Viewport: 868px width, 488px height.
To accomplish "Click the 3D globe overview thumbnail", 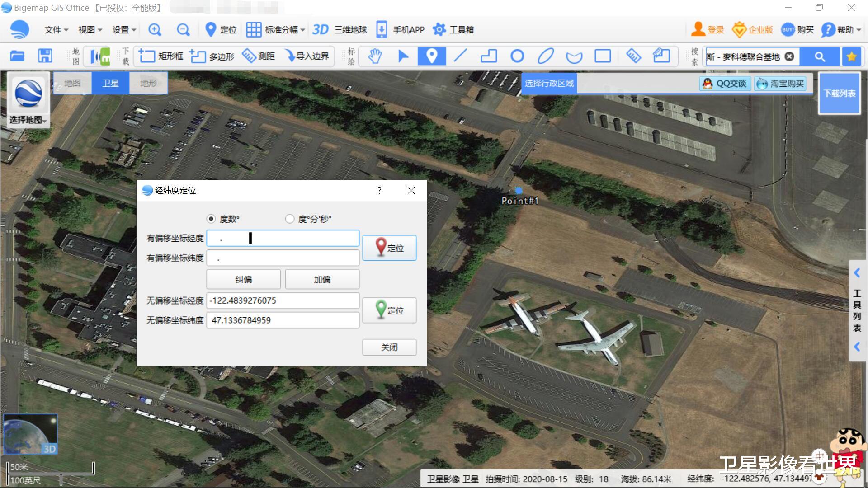I will (31, 434).
